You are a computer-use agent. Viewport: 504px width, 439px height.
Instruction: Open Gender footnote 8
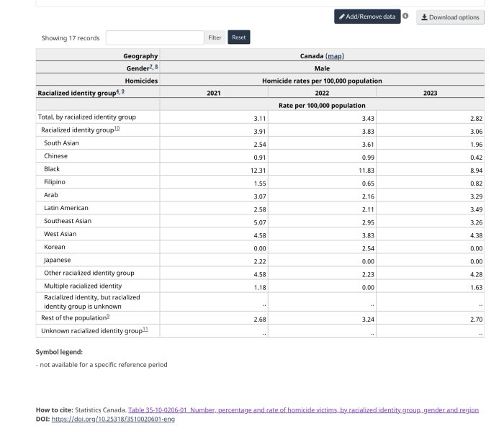[x=156, y=67]
